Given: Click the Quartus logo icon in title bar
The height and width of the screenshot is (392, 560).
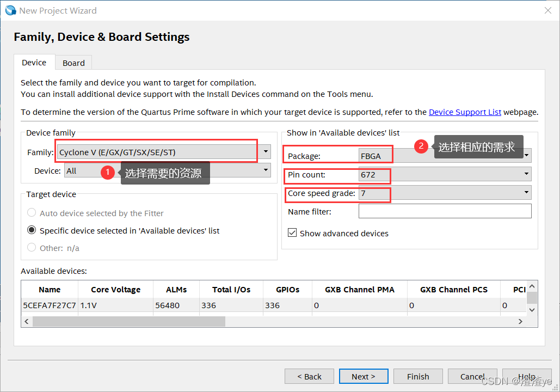Looking at the screenshot, I should pos(11,10).
